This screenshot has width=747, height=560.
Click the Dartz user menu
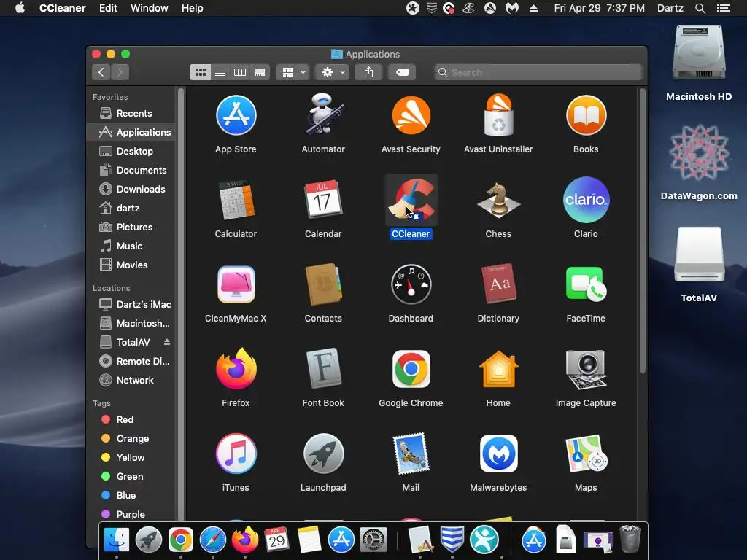pyautogui.click(x=670, y=8)
